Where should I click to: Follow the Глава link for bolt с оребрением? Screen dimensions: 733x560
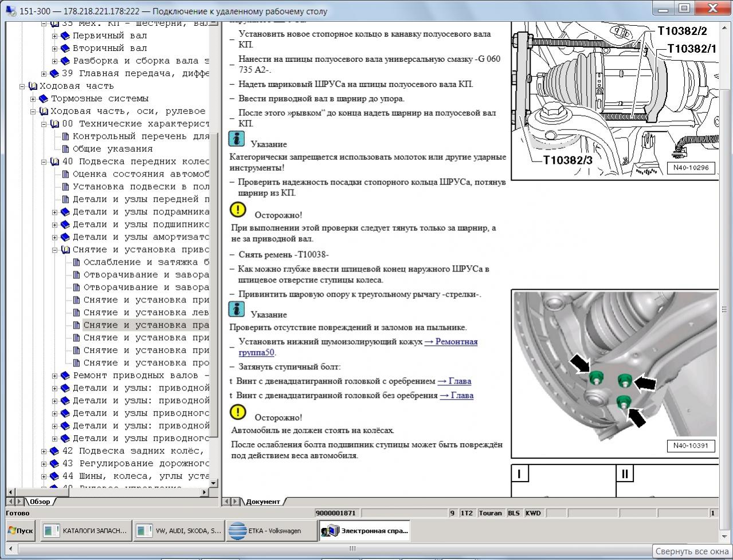tap(454, 381)
